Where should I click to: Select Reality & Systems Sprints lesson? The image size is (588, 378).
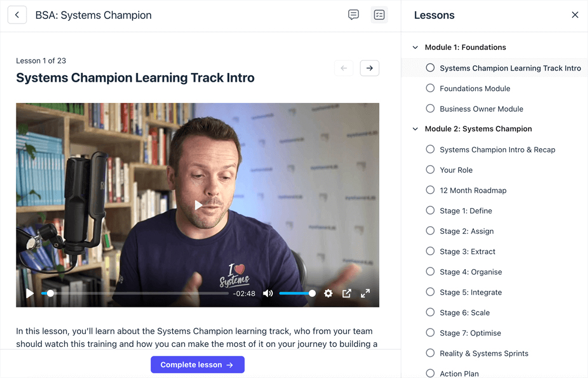pyautogui.click(x=484, y=353)
